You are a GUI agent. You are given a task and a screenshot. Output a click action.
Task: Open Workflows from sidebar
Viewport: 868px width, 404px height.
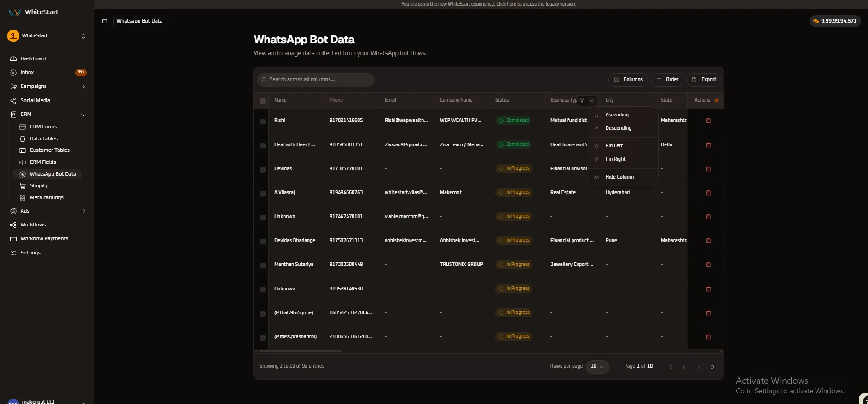tap(33, 225)
